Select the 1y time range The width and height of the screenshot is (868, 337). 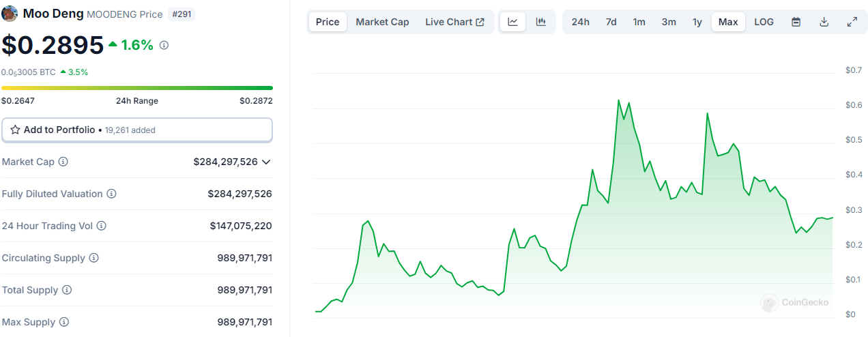click(697, 22)
